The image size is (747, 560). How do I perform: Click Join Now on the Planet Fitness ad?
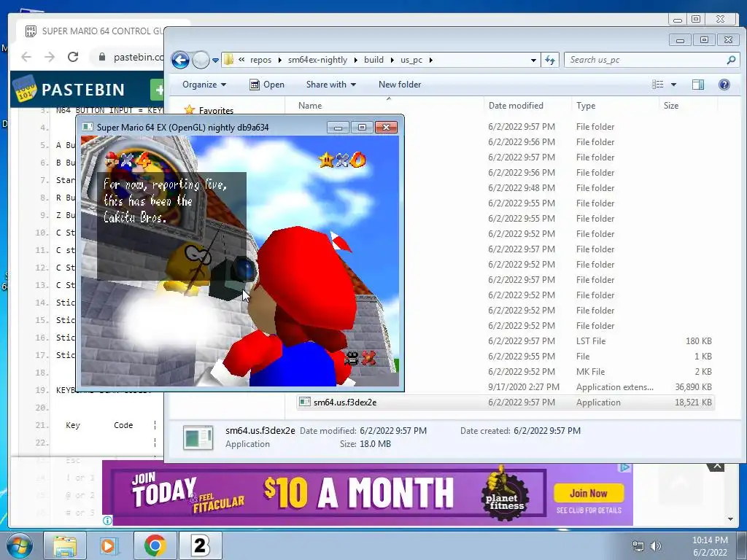point(589,494)
